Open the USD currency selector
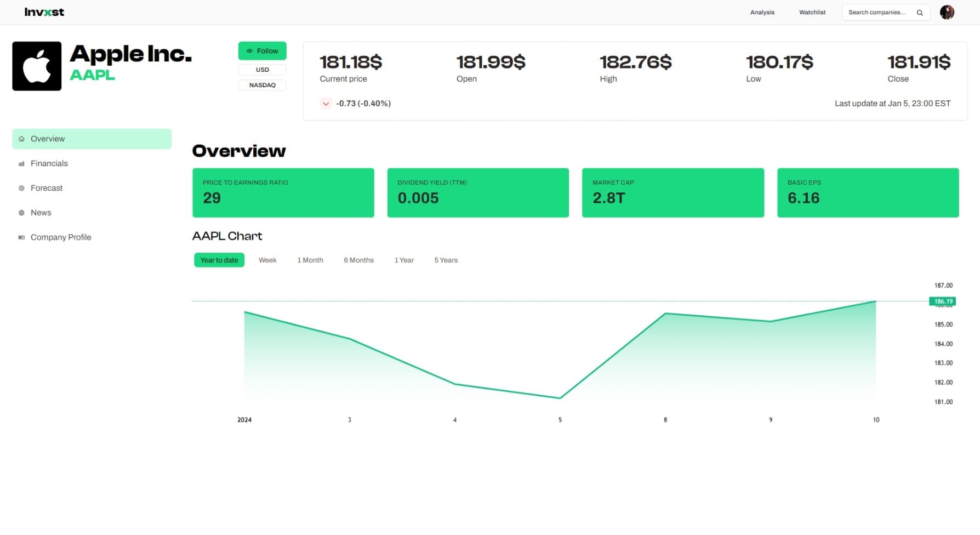This screenshot has width=980, height=535. point(262,70)
